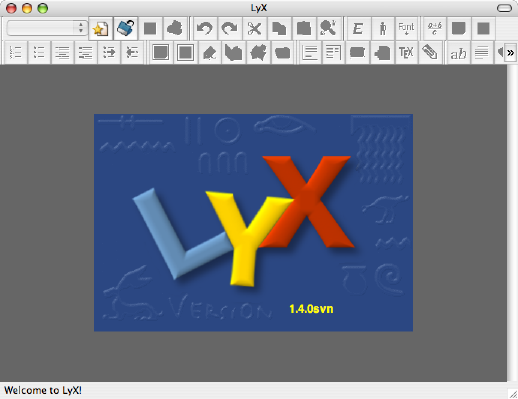Click the paperclip include file icon
Screen dimensions: 518x399
click(x=429, y=52)
